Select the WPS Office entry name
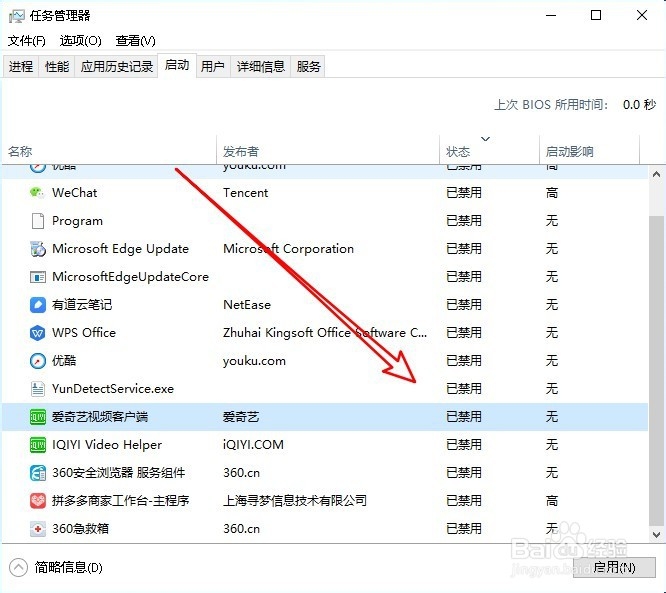 point(84,333)
